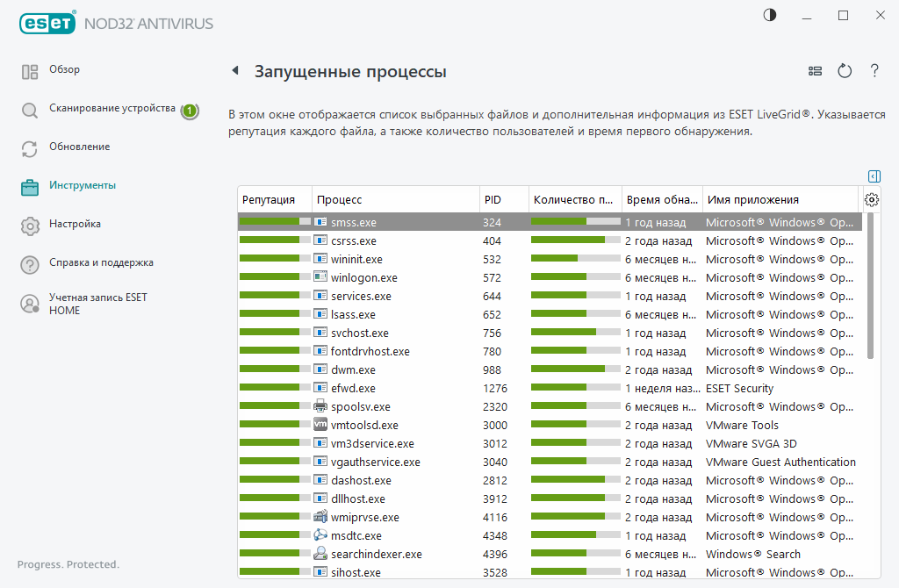Select the vm3dservice.exe entry
This screenshot has width=899, height=588.
click(550, 443)
